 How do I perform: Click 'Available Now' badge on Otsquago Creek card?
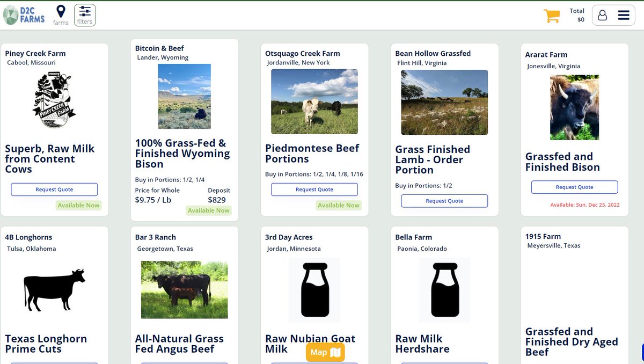(339, 205)
